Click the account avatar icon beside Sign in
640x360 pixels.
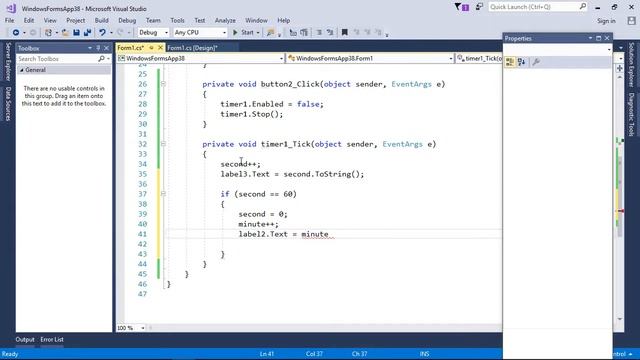(x=631, y=21)
